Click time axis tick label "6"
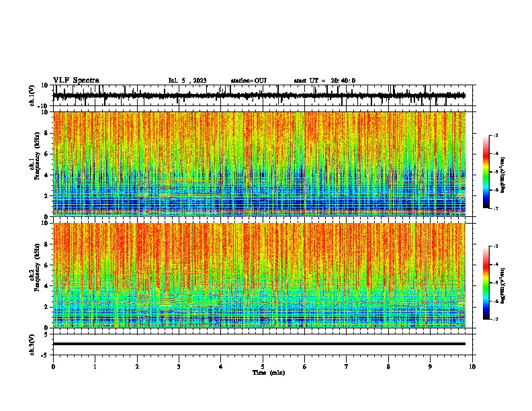The image size is (532, 411). 304,367
